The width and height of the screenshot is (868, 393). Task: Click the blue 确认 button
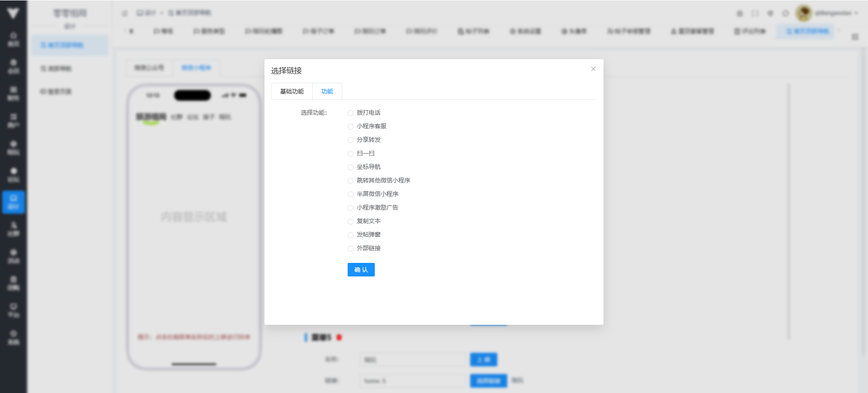361,270
